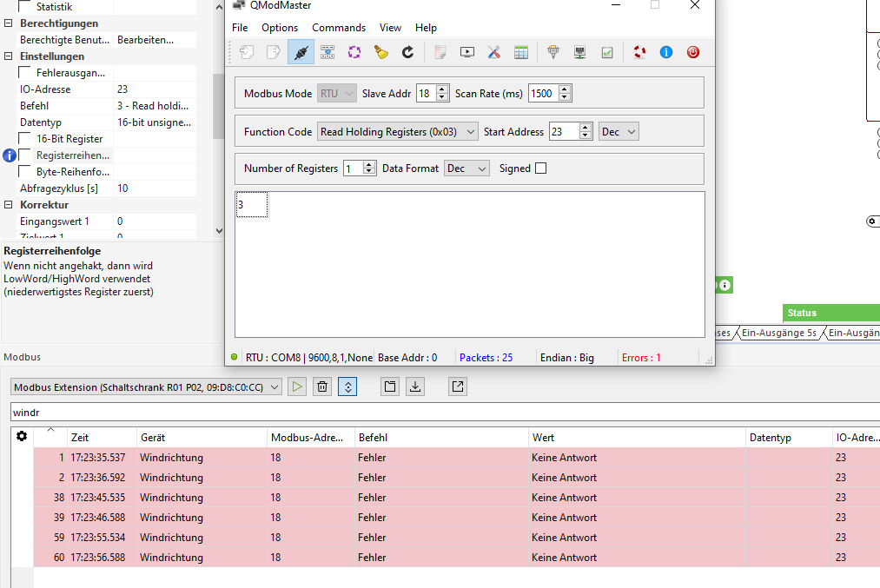Open the Help lifebuoy icon
The image size is (880, 588).
(x=639, y=52)
